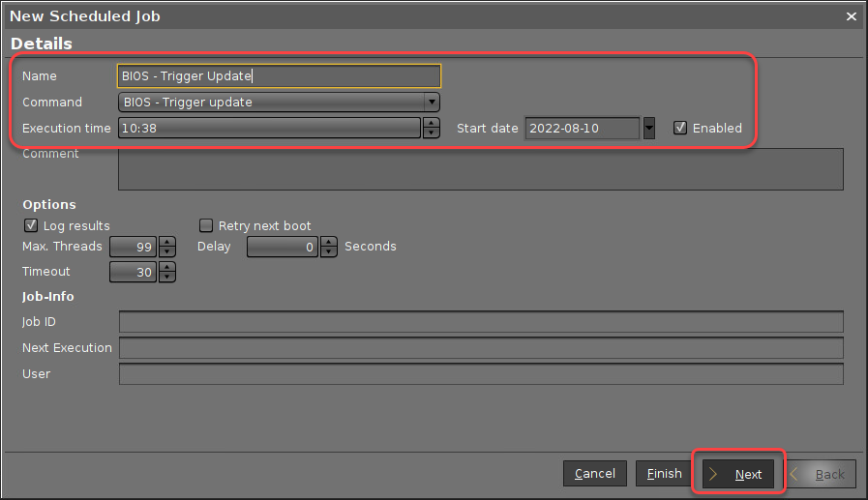This screenshot has width=868, height=500.
Task: Enable Retry next boot checkbox
Action: coord(206,225)
